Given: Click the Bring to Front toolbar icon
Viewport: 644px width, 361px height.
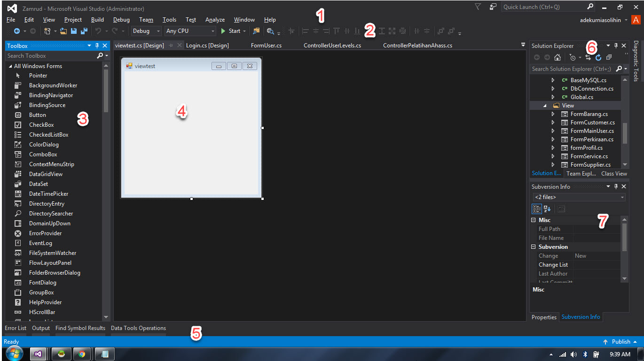Looking at the screenshot, I should 440,31.
